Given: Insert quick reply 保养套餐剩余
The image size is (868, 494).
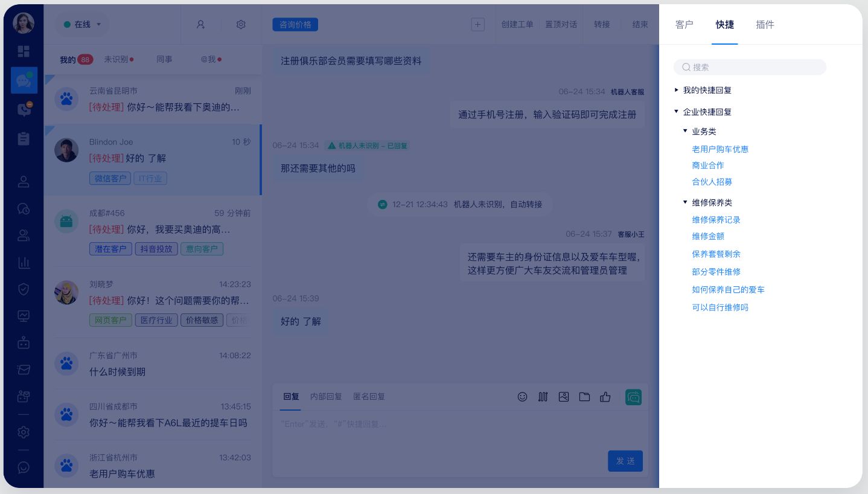Looking at the screenshot, I should click(x=716, y=254).
